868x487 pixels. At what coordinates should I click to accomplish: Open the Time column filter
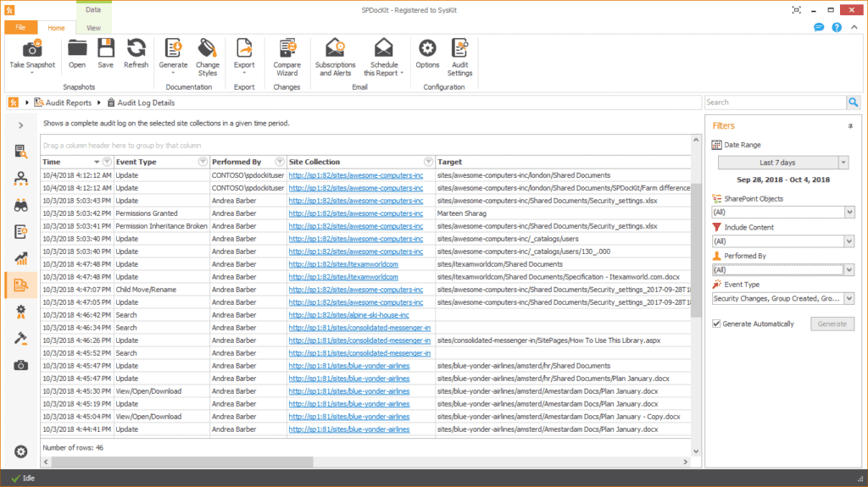pyautogui.click(x=107, y=162)
